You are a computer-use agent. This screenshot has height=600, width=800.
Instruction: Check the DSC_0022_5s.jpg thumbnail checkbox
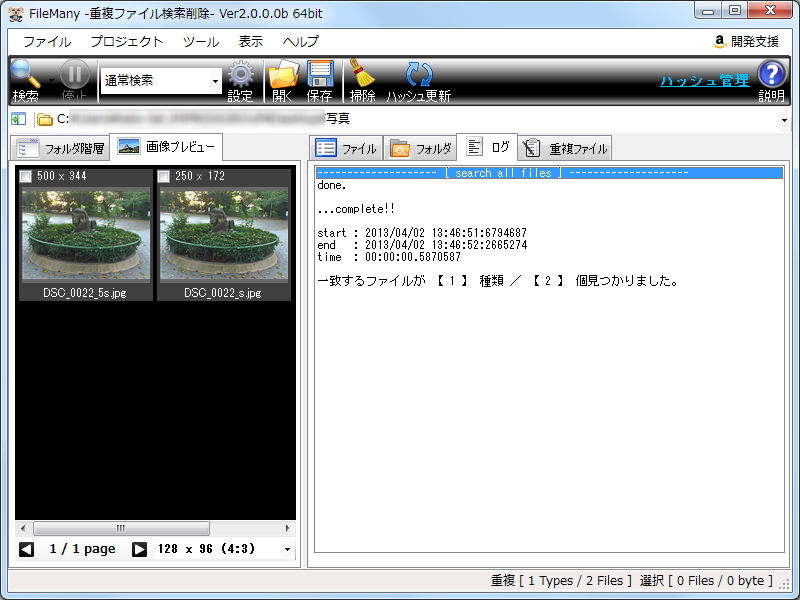point(25,174)
